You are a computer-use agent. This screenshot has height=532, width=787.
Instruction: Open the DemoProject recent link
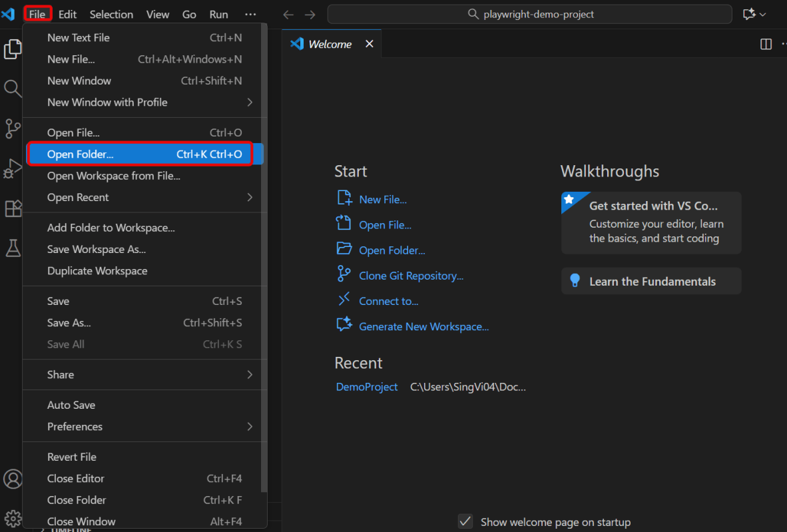pos(367,387)
